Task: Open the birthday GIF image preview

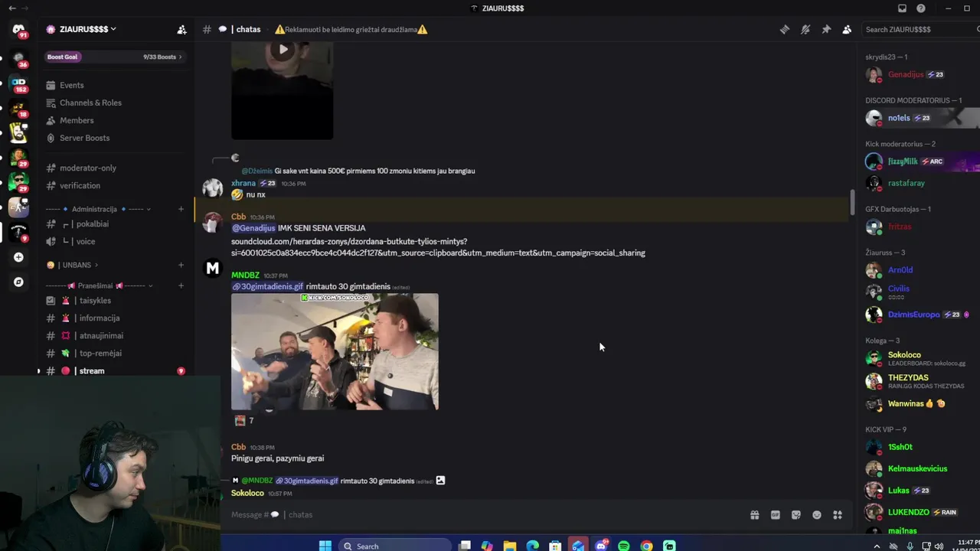Action: pyautogui.click(x=335, y=351)
